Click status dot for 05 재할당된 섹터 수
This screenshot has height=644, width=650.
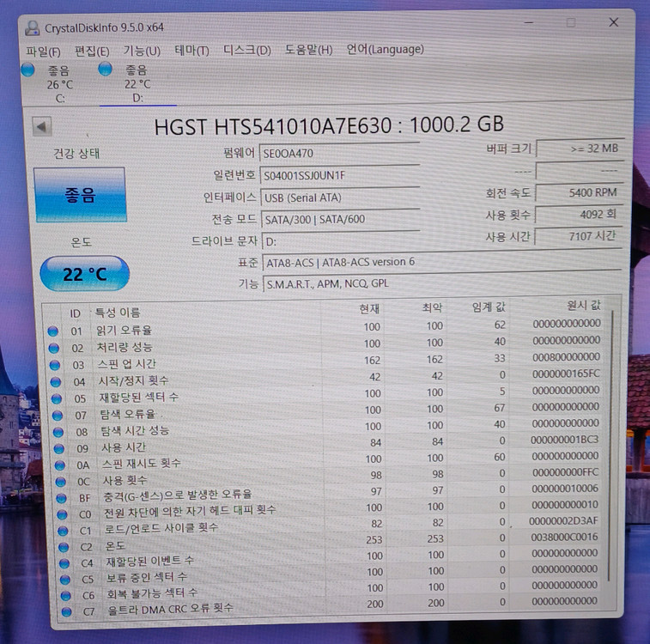(x=57, y=398)
